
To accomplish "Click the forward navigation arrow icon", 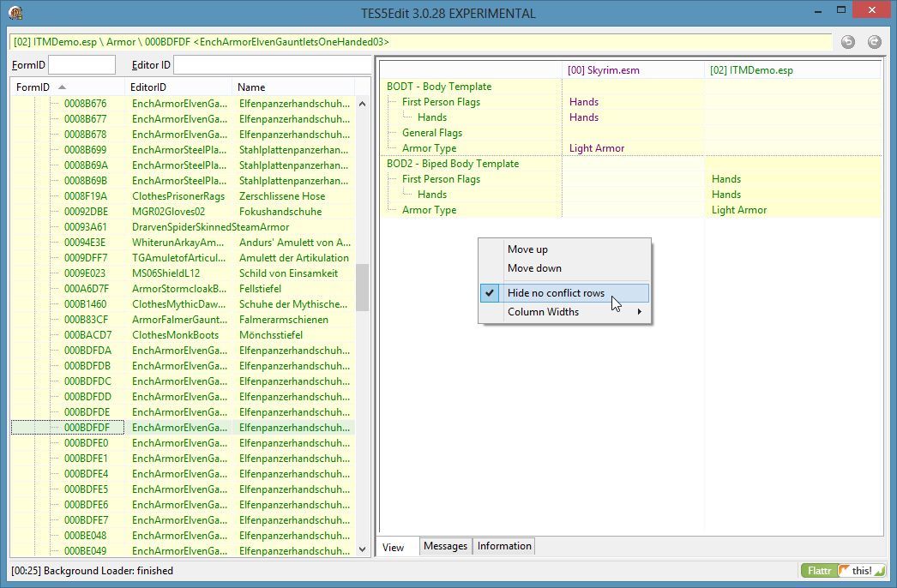I will (x=874, y=42).
